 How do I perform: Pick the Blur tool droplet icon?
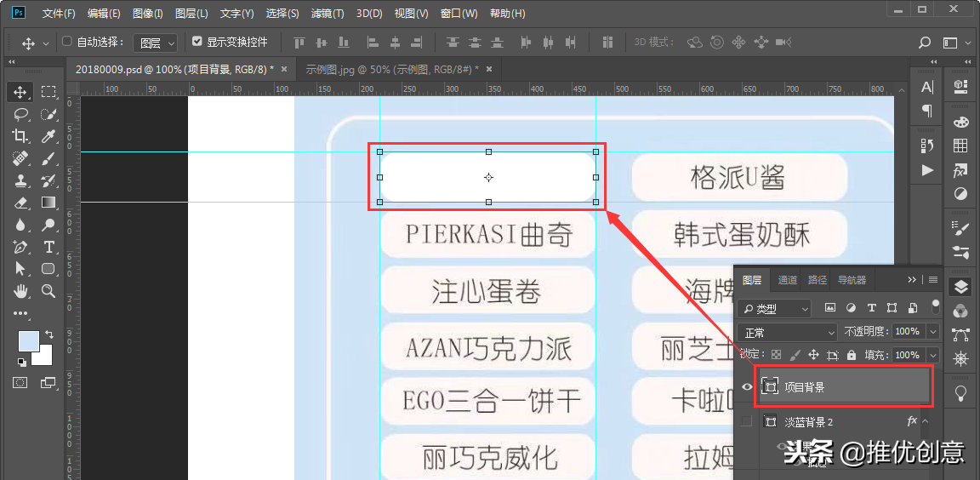tap(20, 225)
